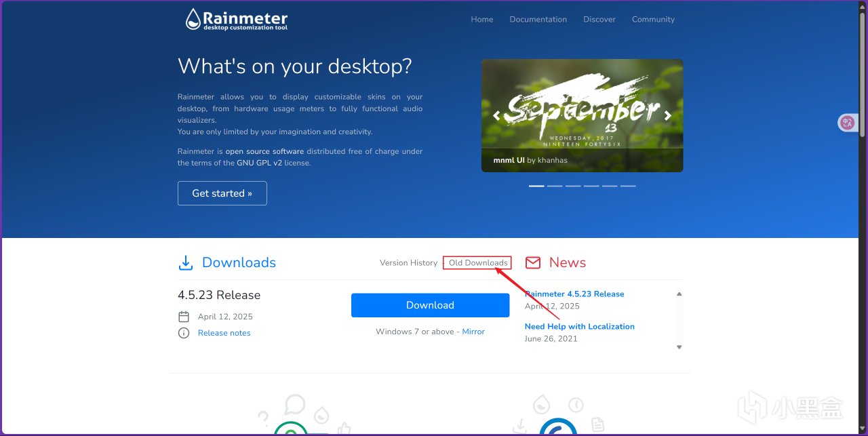Click the calendar icon beside April 12, 2025

click(x=184, y=317)
